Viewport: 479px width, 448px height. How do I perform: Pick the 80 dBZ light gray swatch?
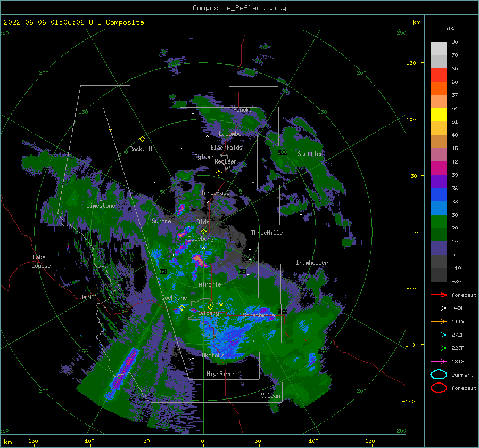439,48
